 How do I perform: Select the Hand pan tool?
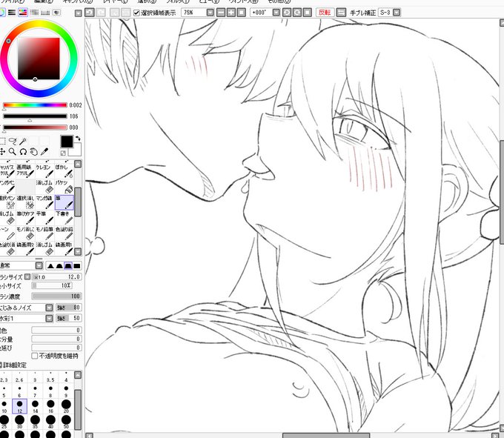33,152
